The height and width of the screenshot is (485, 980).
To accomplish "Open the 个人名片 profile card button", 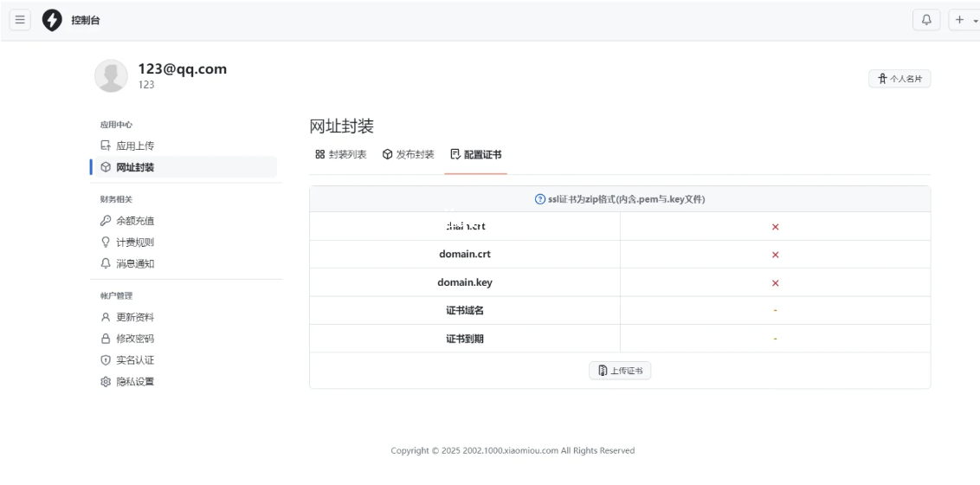I will 899,79.
